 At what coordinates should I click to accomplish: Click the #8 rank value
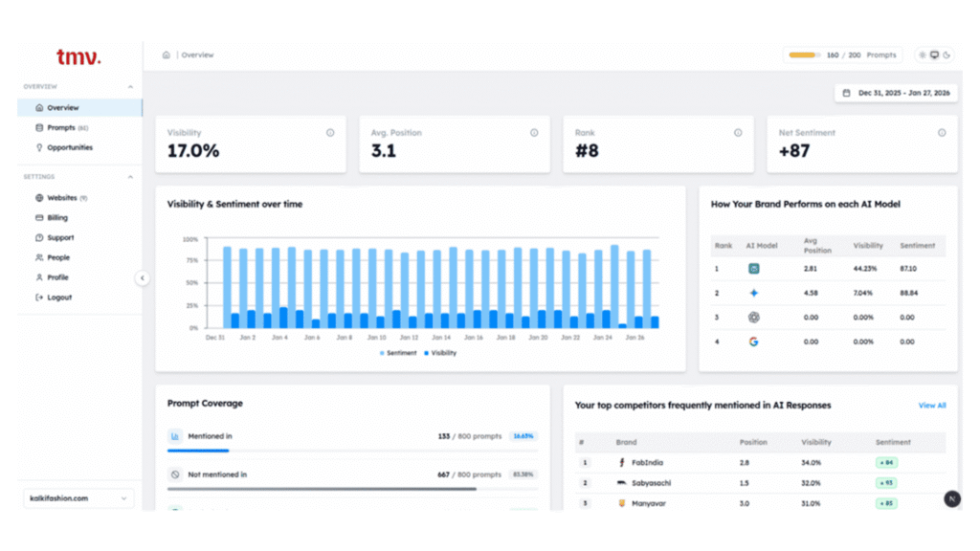coord(587,150)
